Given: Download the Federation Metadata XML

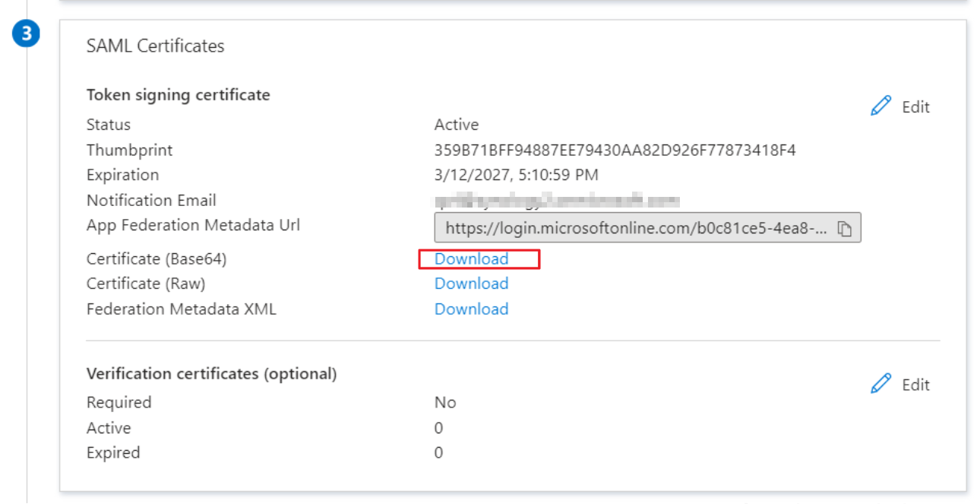Looking at the screenshot, I should [x=471, y=309].
